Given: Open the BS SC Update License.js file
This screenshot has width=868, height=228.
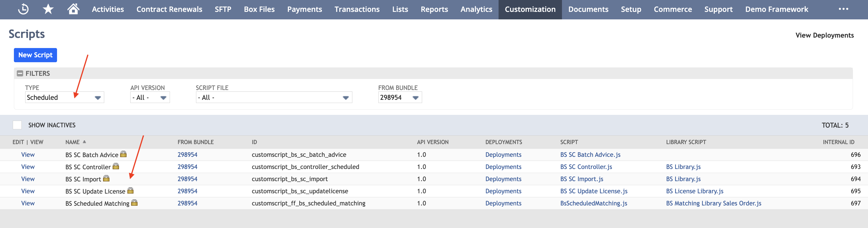Looking at the screenshot, I should point(594,191).
